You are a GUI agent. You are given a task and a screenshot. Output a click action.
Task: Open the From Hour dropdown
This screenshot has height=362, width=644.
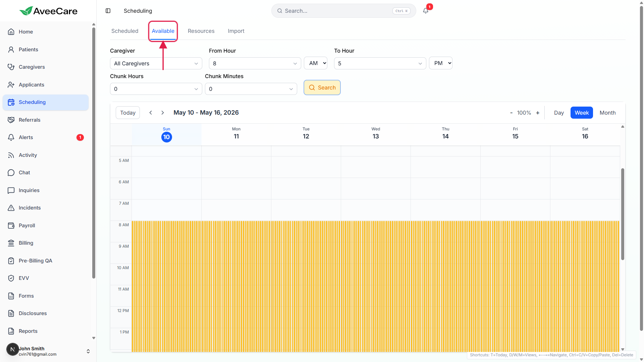(x=255, y=63)
